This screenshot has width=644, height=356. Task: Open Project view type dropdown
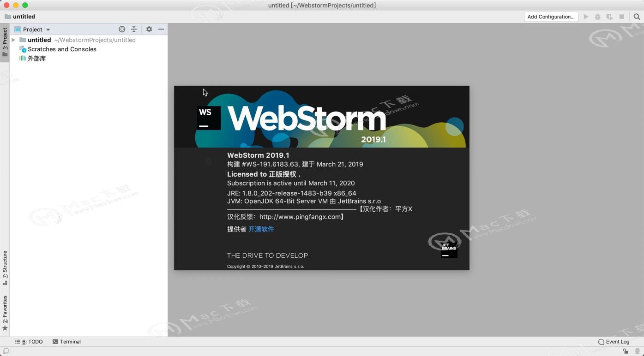click(32, 29)
